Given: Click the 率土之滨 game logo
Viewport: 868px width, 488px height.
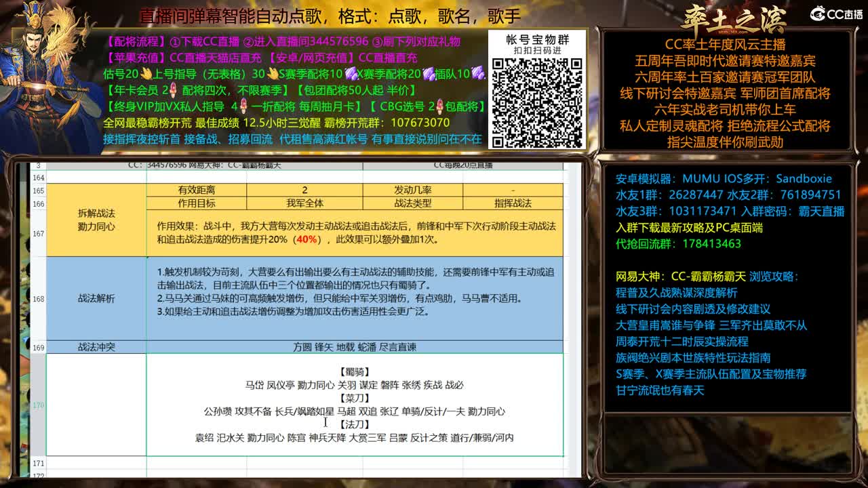Looking at the screenshot, I should point(734,19).
